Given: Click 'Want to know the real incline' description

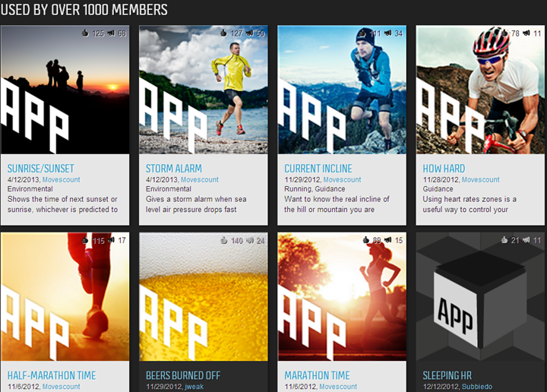Looking at the screenshot, I should (337, 204).
